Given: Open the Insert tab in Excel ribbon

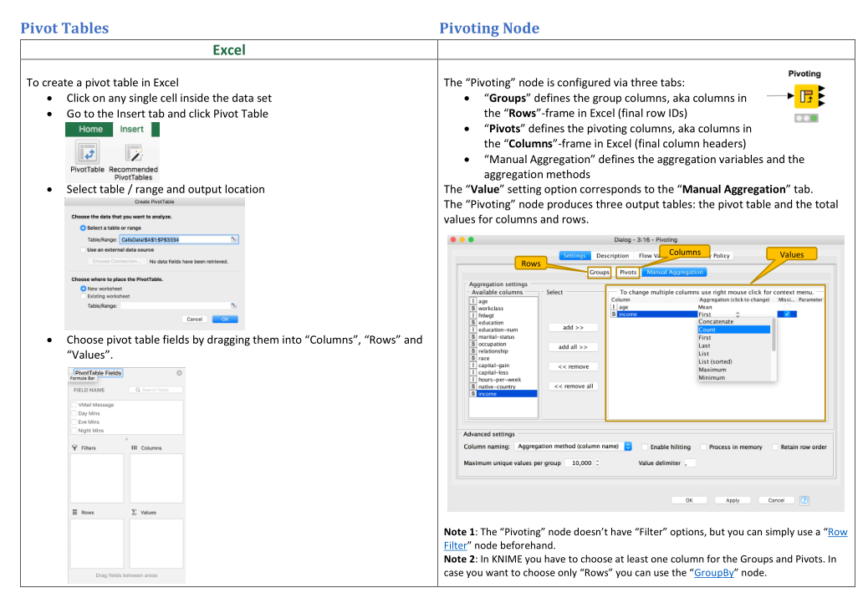Looking at the screenshot, I should [x=132, y=129].
